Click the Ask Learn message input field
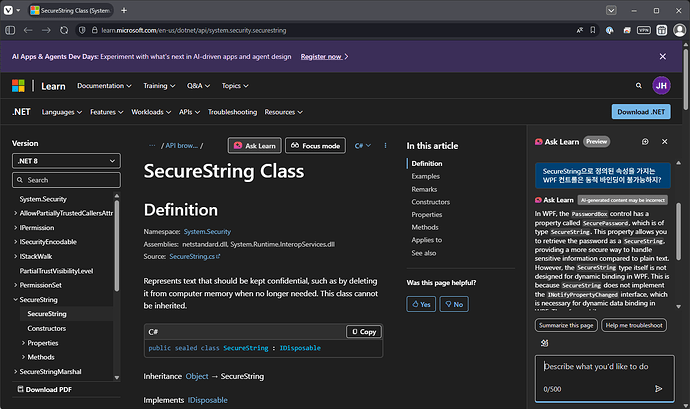 pos(598,366)
